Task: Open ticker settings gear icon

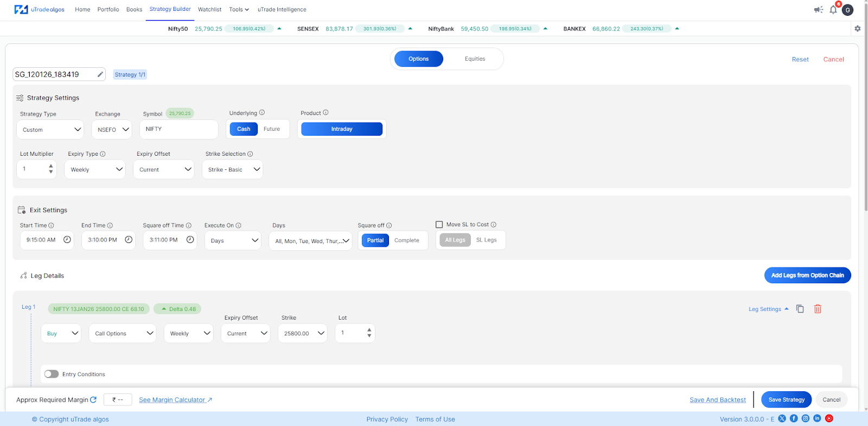Action: (857, 29)
